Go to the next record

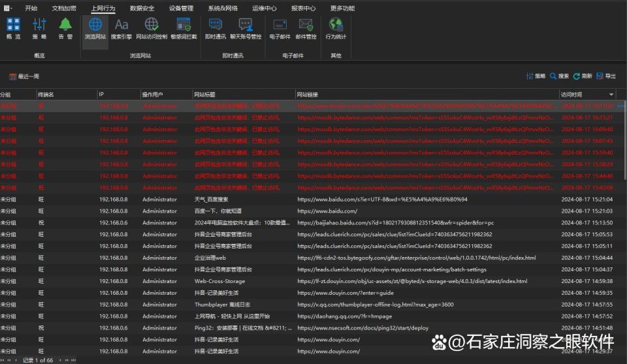pos(60,360)
